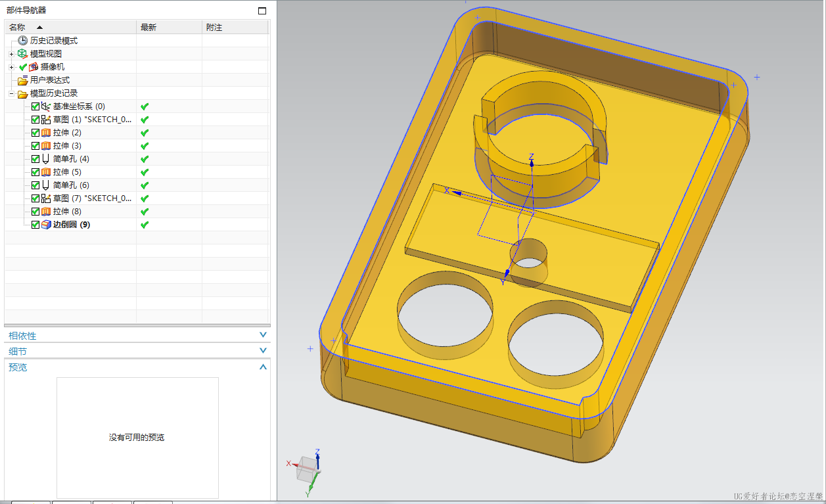
Task: Click the 草图 (7) sketch icon
Action: click(46, 198)
